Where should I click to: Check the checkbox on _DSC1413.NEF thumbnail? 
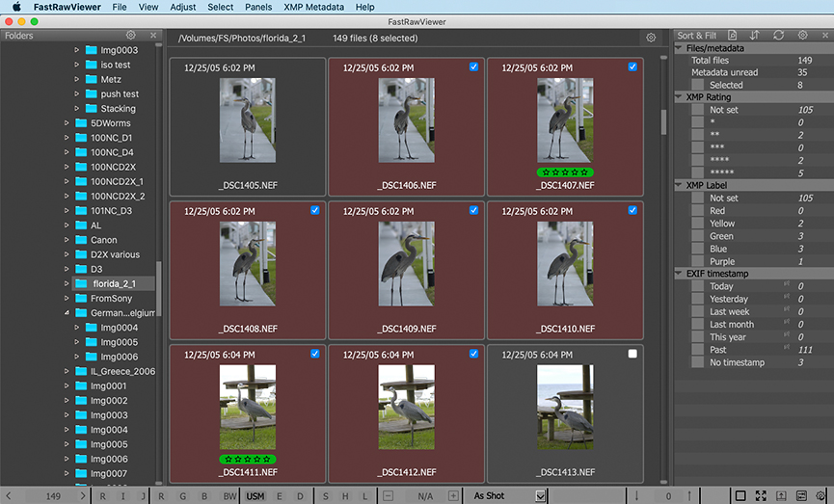[x=632, y=355]
